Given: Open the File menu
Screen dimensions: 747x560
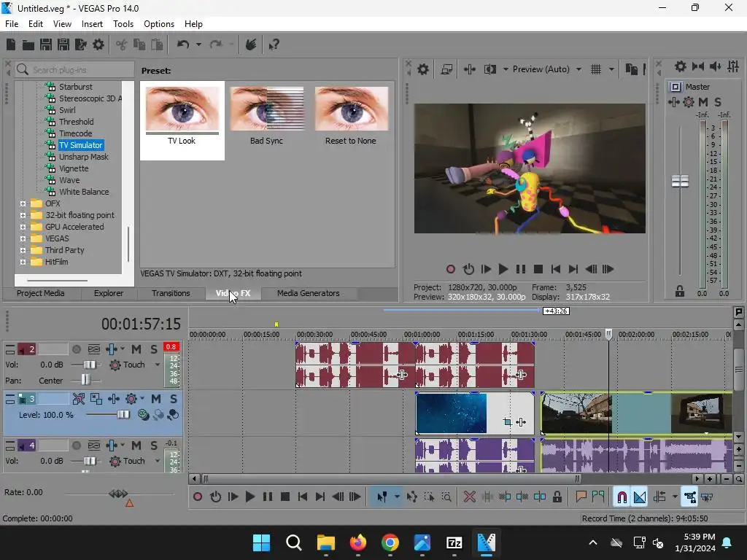Looking at the screenshot, I should click(12, 24).
